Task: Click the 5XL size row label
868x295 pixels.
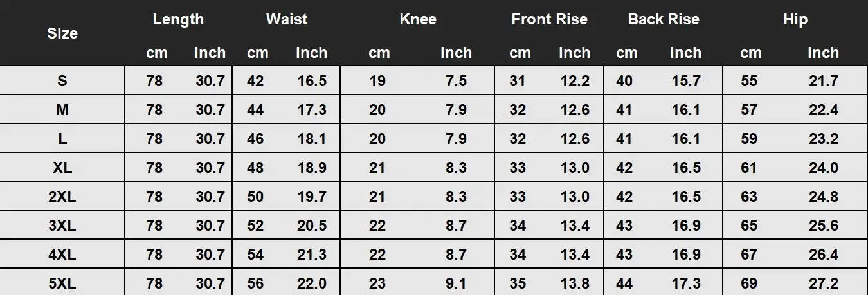Action: coord(62,283)
